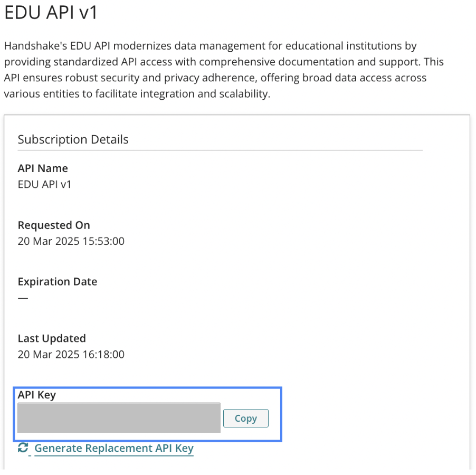
Task: Select the 20 Mar 2025 15:53:00 timestamp
Action: point(71,241)
